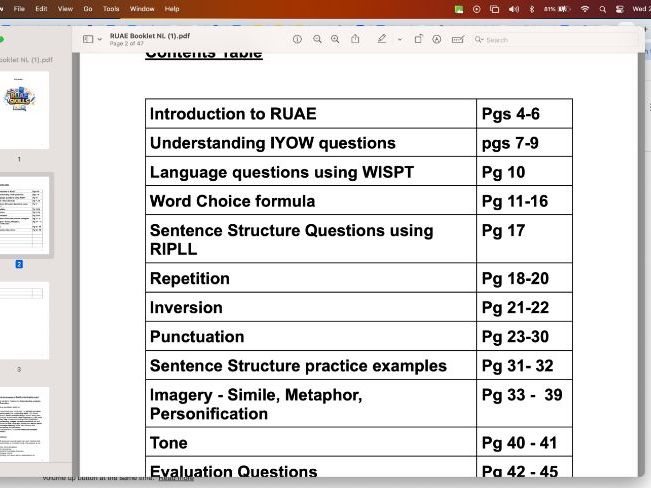Click 'Pg 40 - 41' page reference
Viewport: 651px width, 488px height.
(519, 443)
